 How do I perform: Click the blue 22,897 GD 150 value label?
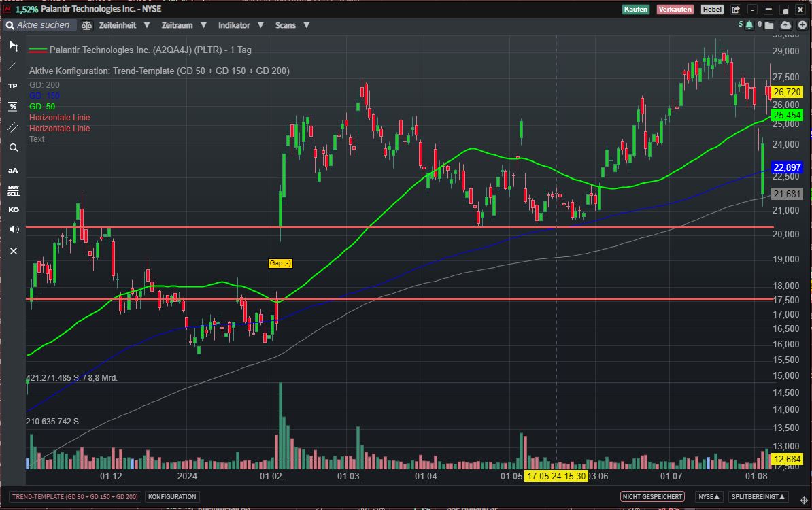point(787,167)
